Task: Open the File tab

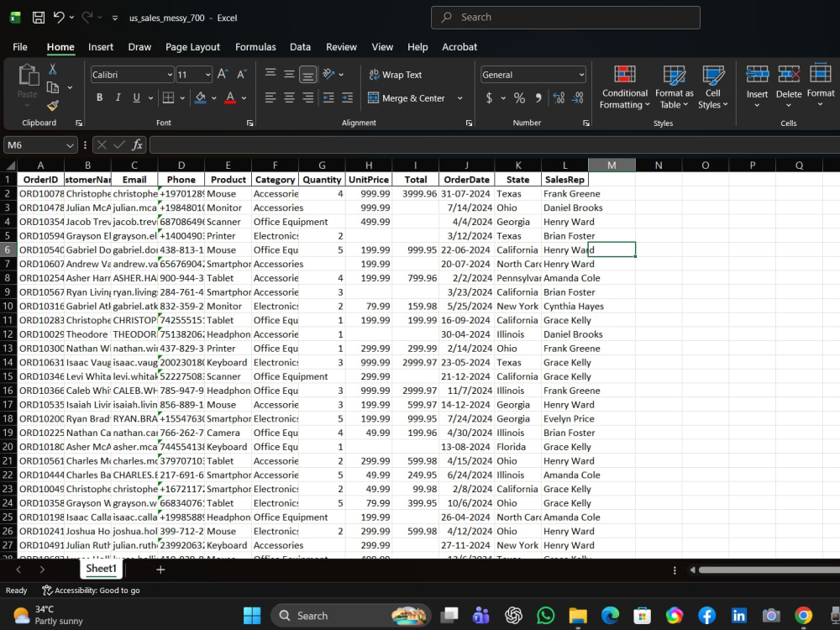Action: tap(20, 46)
